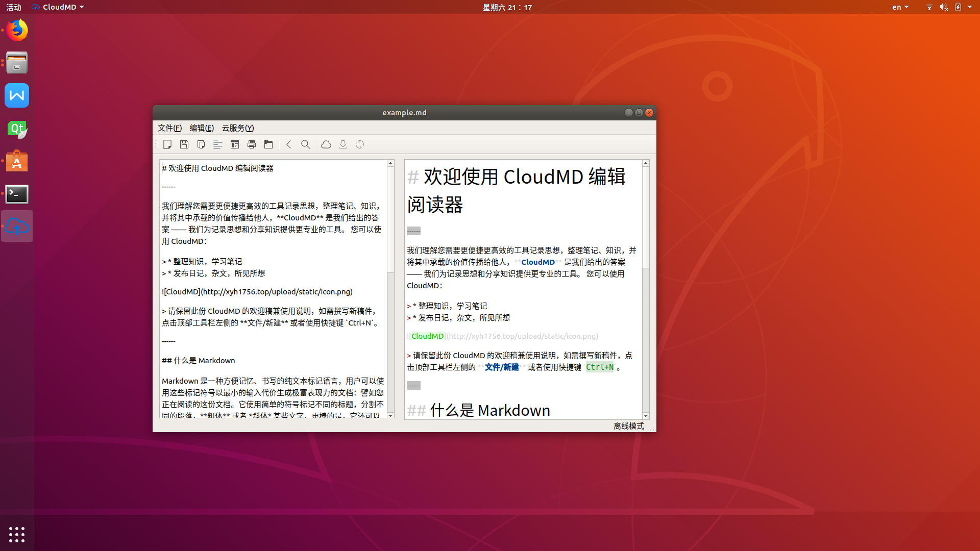980x551 pixels.
Task: Click the preview pane scroll down arrow
Action: click(x=646, y=416)
